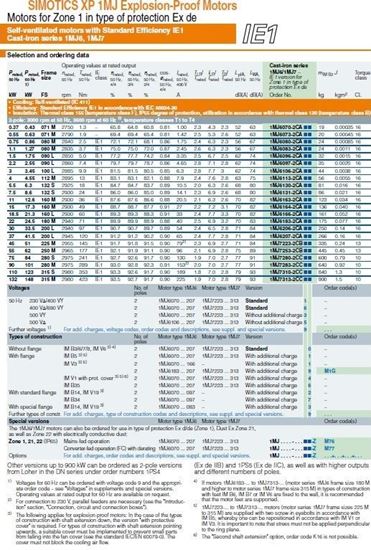This screenshot has height=550, width=371.
Task: Click the Torque class column header
Action: click(x=362, y=75)
